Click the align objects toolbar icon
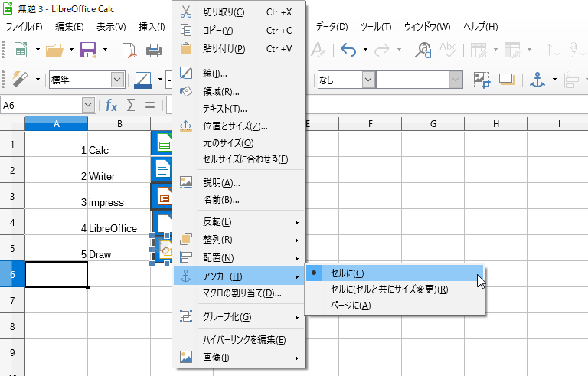 click(x=571, y=80)
